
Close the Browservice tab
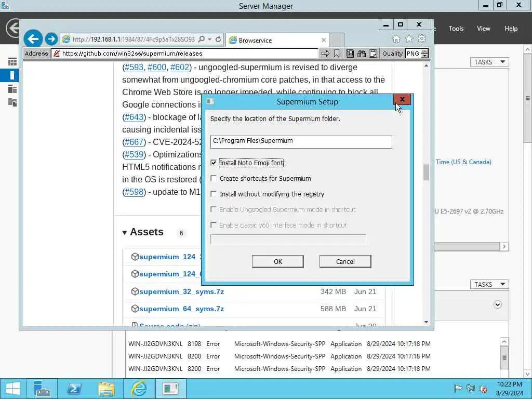point(323,40)
